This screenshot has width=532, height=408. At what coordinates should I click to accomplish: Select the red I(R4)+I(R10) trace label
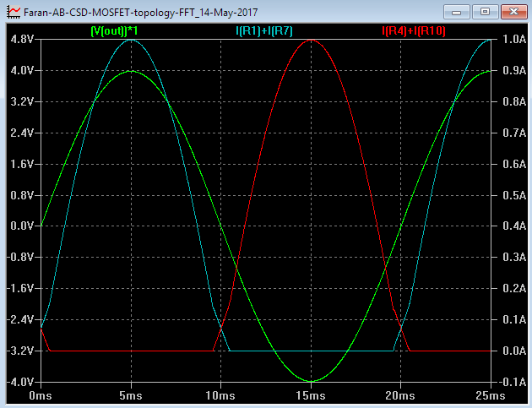(x=414, y=31)
